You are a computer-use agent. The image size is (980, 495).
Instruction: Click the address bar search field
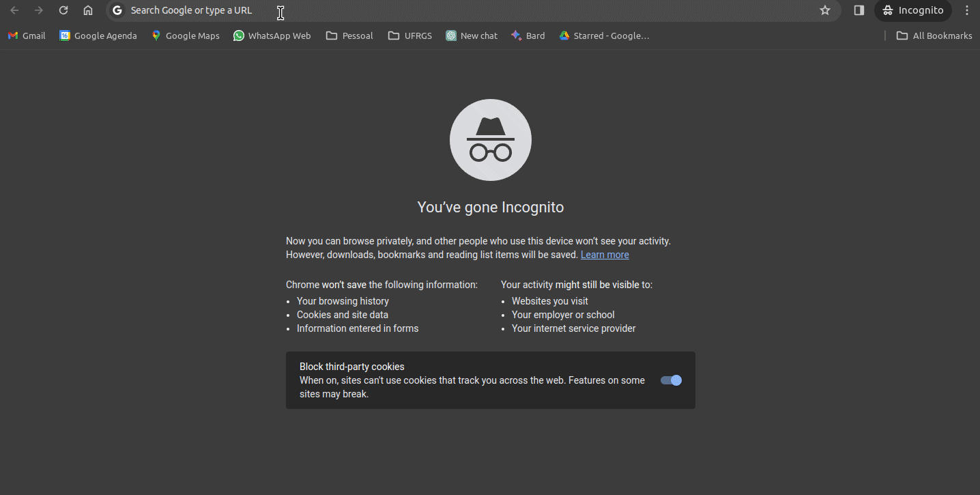(464, 10)
